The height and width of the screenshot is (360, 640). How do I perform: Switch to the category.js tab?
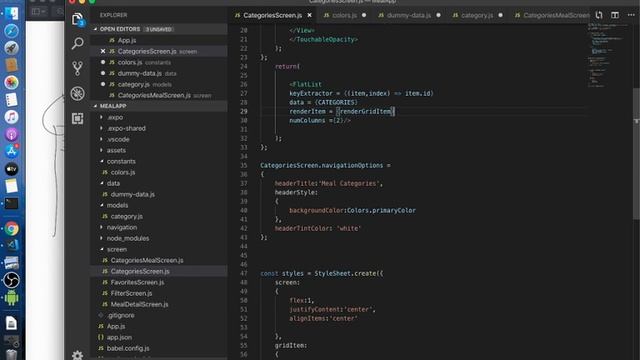tap(477, 15)
